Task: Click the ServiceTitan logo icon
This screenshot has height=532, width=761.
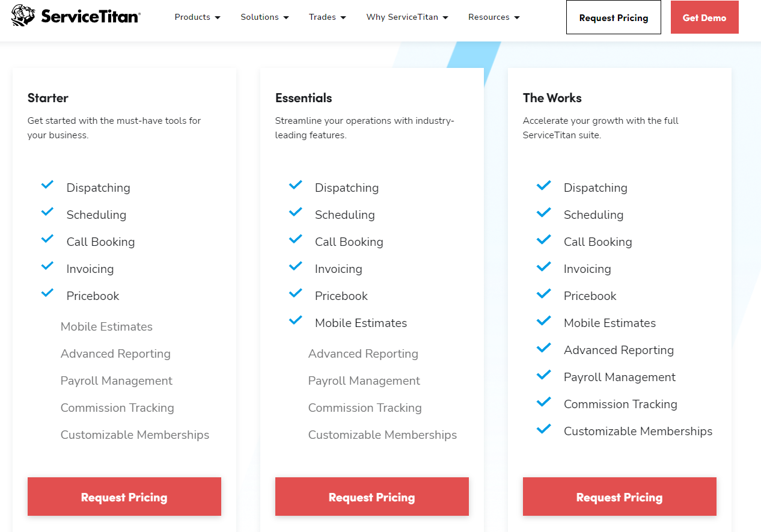Action: [23, 16]
